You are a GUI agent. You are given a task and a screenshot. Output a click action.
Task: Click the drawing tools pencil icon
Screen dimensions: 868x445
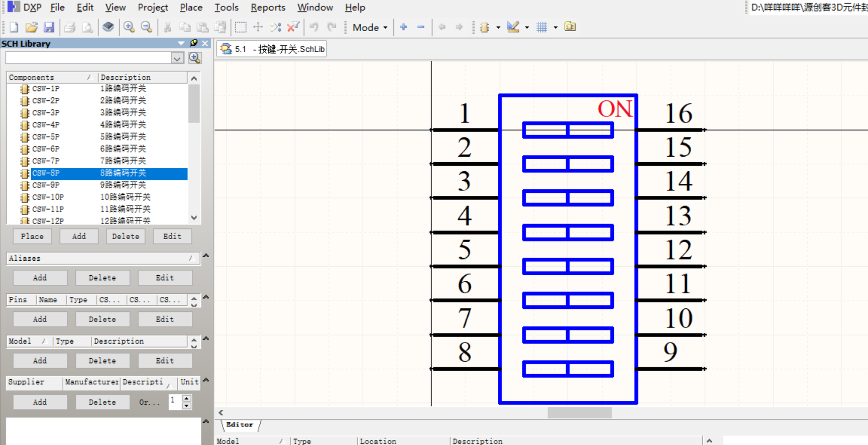[x=513, y=27]
